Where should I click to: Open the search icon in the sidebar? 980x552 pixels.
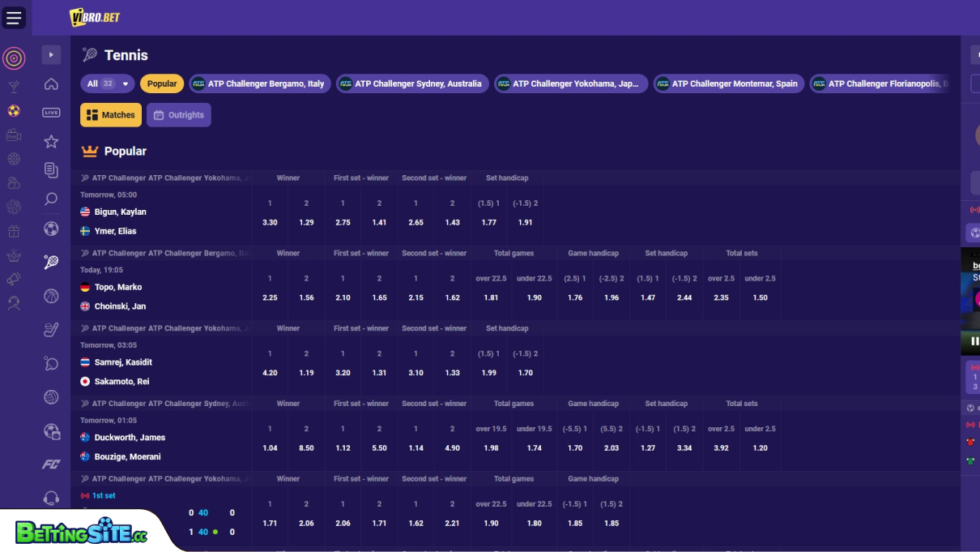point(51,199)
